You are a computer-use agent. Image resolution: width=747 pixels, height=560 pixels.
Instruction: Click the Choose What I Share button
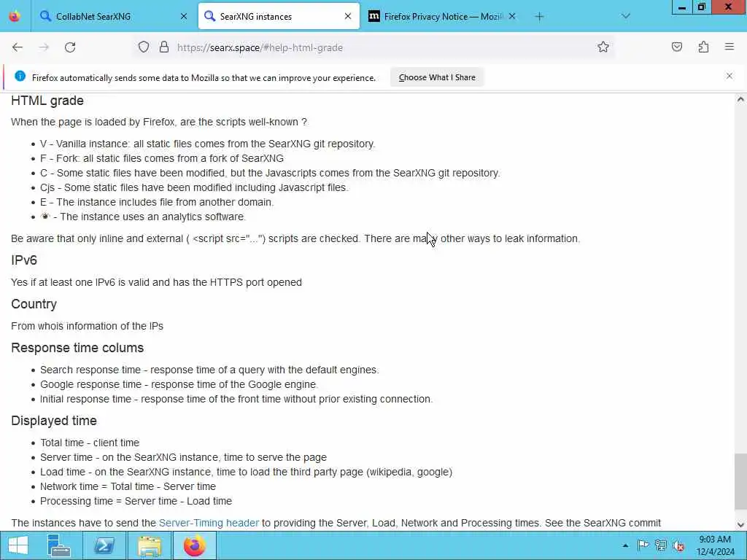[437, 77]
